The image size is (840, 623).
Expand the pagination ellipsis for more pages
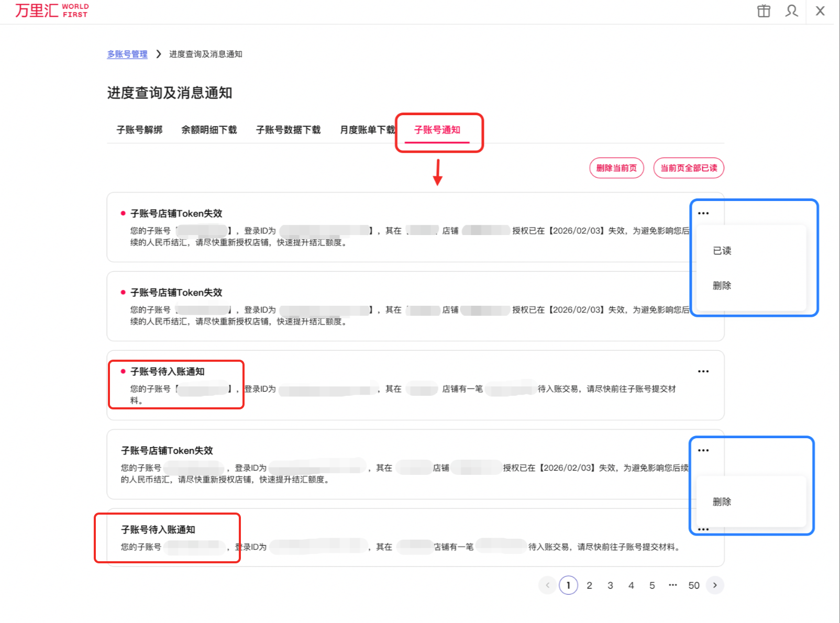(x=673, y=585)
